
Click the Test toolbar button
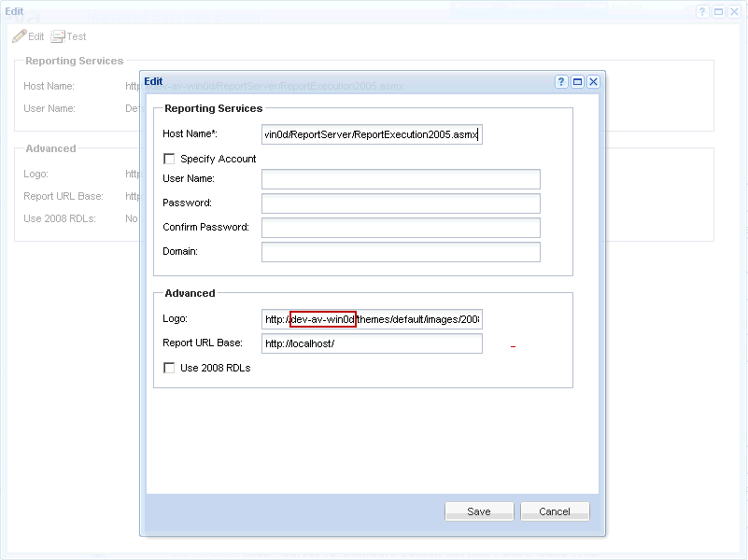pyautogui.click(x=68, y=36)
